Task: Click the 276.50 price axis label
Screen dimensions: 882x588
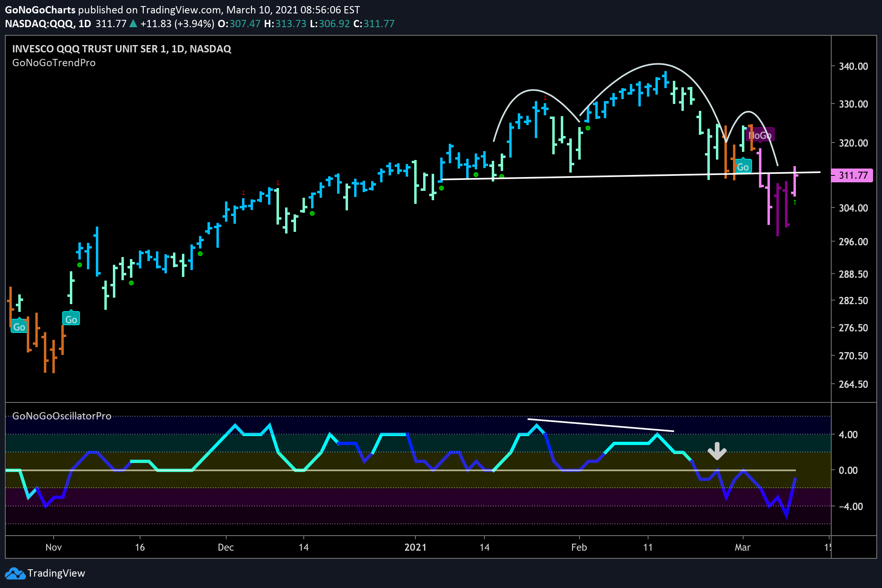Action: point(854,328)
